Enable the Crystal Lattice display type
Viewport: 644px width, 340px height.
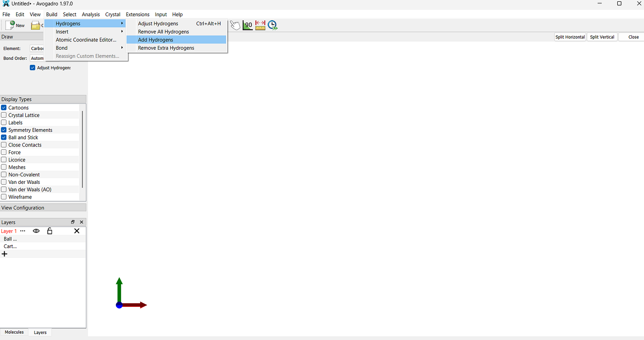pyautogui.click(x=4, y=115)
